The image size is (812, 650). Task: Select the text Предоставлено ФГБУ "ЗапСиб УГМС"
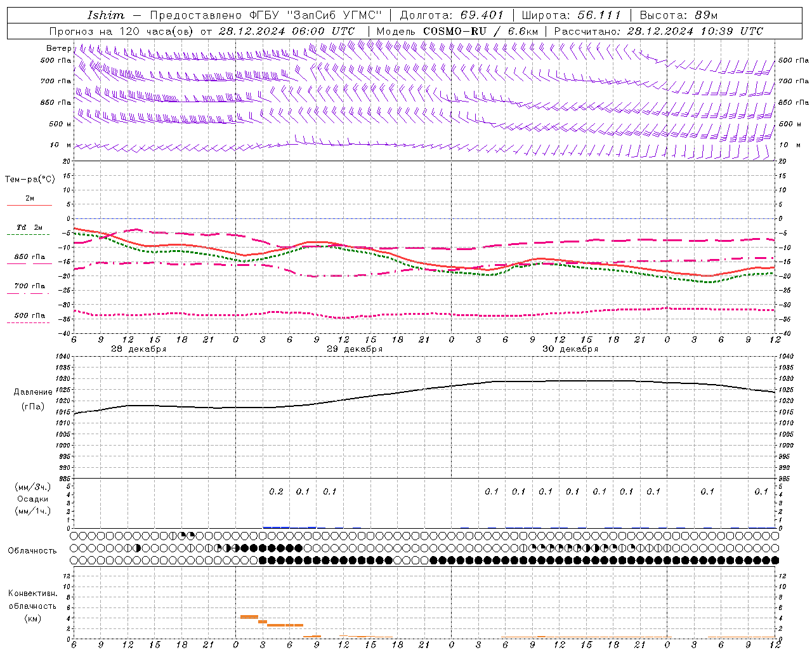tap(266, 15)
